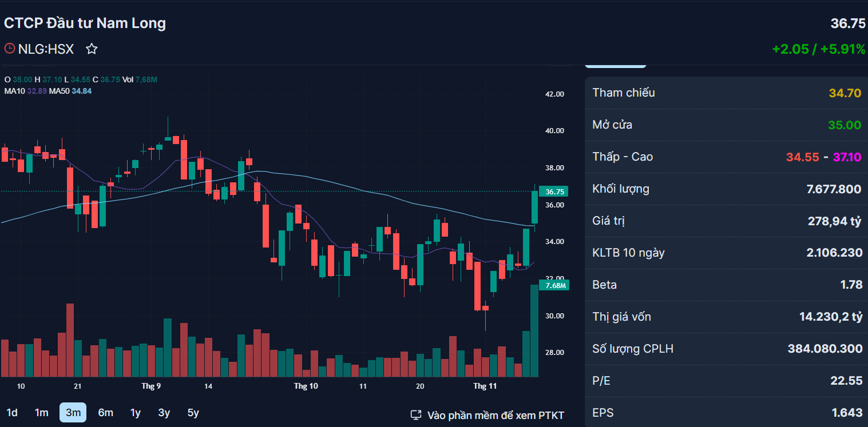Click the Tham chiếu value 34.70
Screen dimensions: 868x427
pos(845,93)
